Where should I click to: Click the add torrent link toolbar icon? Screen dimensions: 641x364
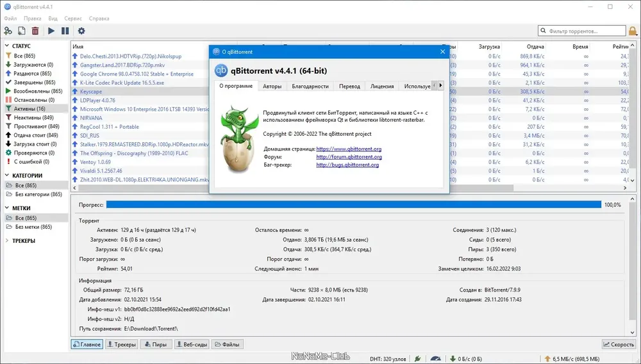click(8, 31)
